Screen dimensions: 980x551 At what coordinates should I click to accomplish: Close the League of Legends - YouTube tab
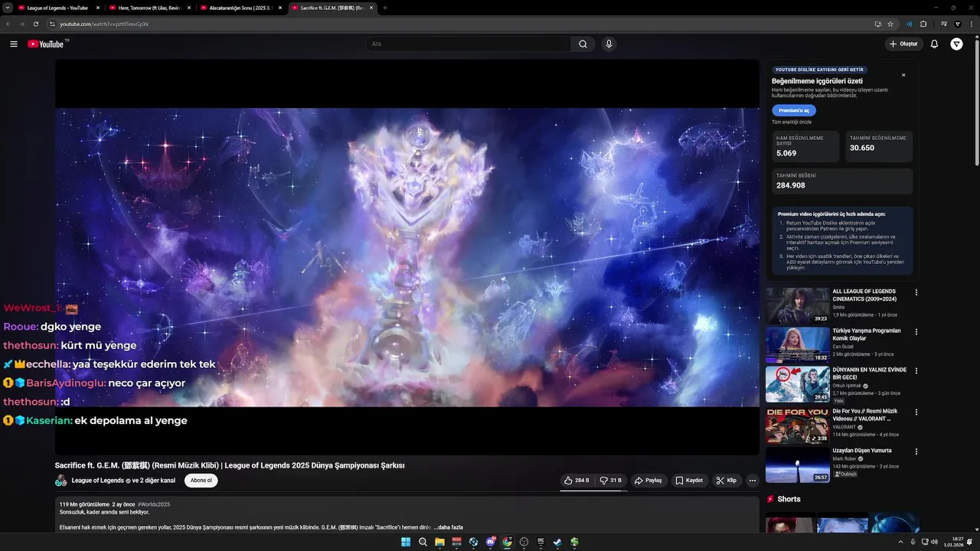[97, 8]
